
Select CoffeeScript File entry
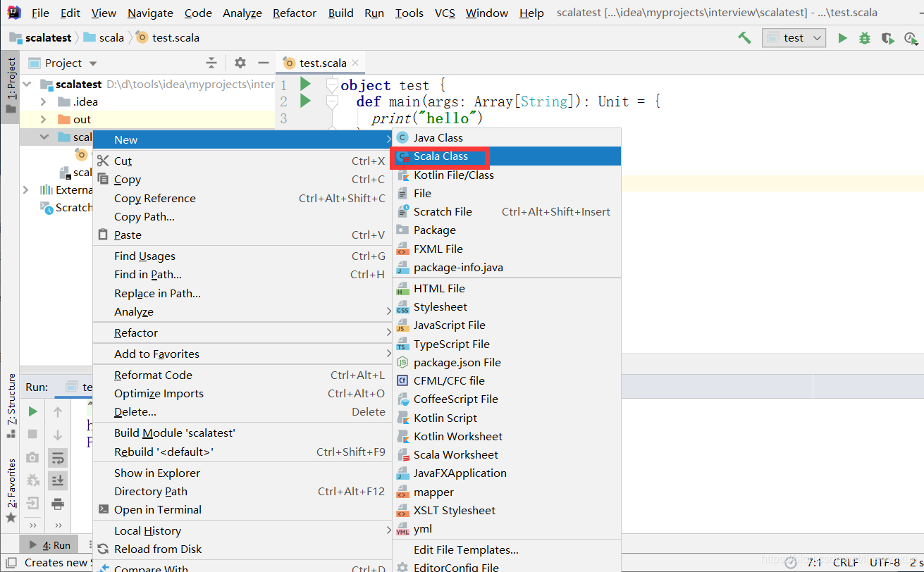pyautogui.click(x=506, y=399)
